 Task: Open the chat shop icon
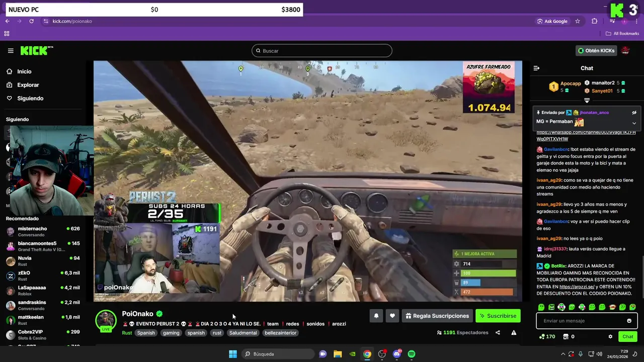566,337
